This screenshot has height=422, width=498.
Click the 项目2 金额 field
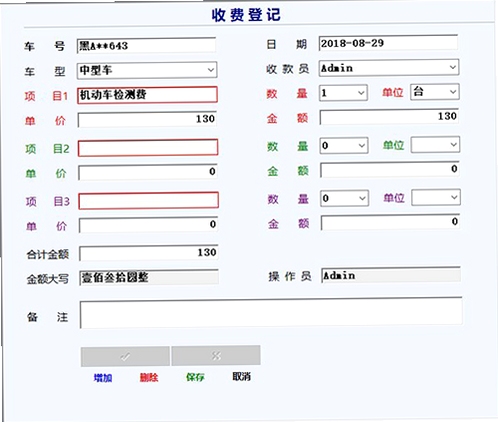coord(390,170)
